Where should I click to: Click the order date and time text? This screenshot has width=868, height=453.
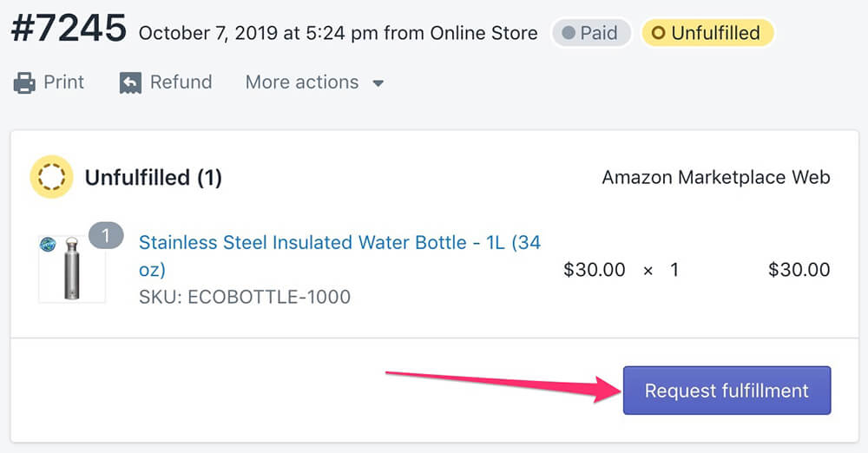pos(338,34)
